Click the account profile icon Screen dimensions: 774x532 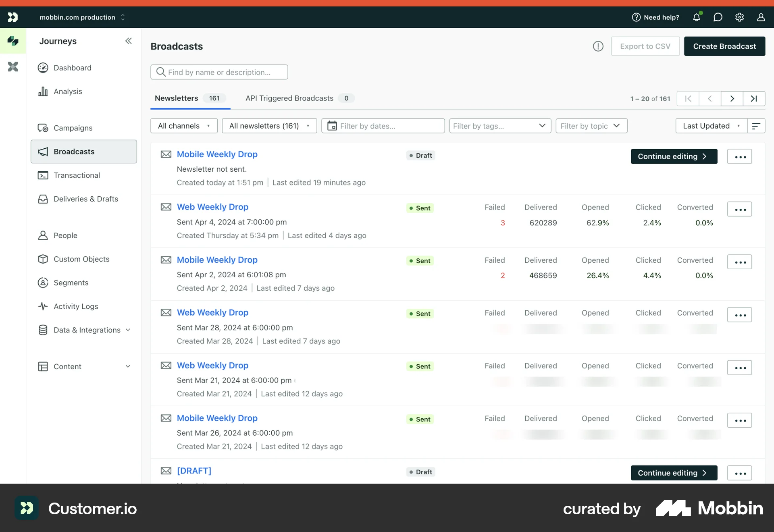(x=761, y=17)
